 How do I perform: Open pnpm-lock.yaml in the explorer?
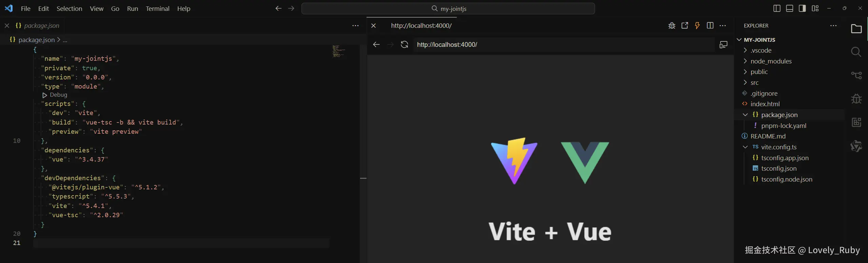tap(784, 126)
